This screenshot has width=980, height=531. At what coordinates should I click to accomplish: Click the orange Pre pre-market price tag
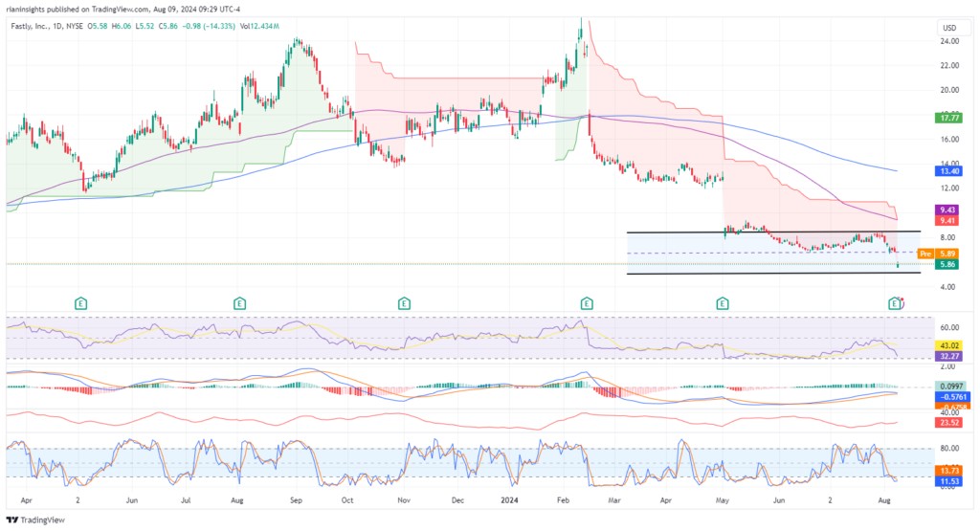point(924,254)
